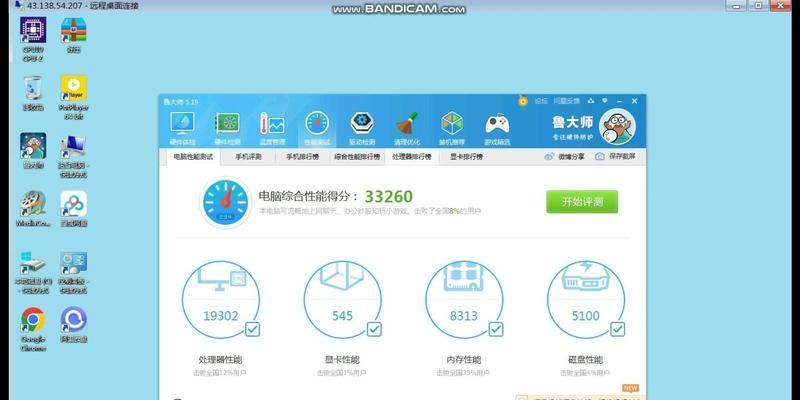Select the graphics card ranking (显卡排行榜) tab
Image resolution: width=800 pixels, height=400 pixels.
[466, 157]
